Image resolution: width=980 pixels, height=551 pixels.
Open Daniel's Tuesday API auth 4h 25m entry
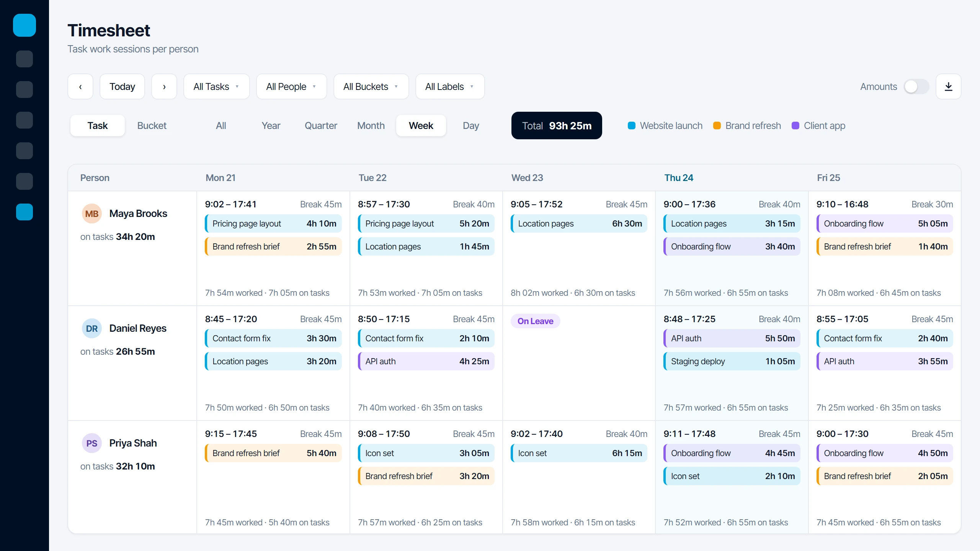426,361
